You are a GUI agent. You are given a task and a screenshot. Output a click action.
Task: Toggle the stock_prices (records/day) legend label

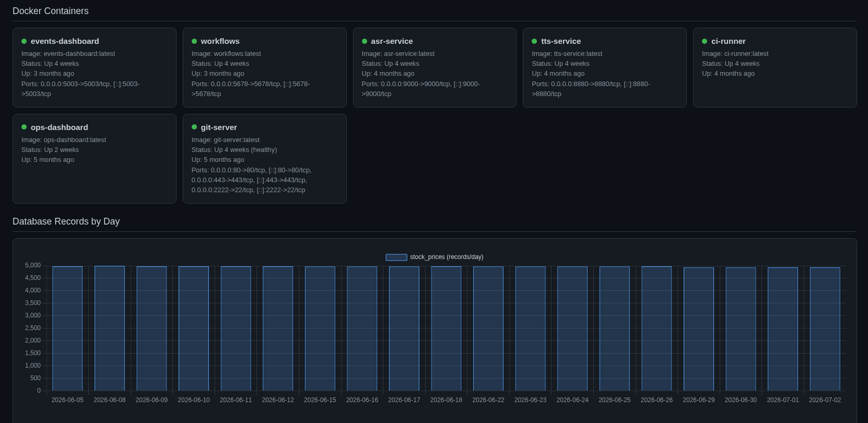(446, 257)
